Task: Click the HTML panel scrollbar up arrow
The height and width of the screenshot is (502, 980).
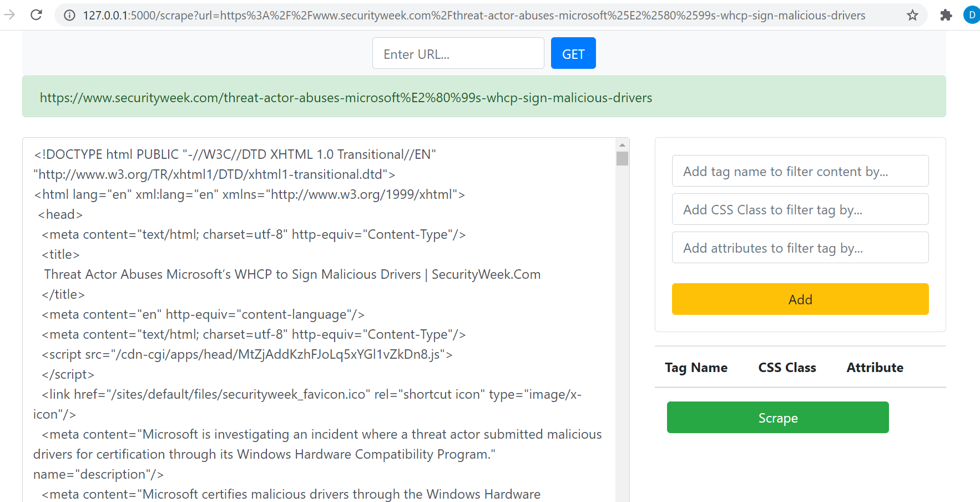Action: [x=622, y=144]
